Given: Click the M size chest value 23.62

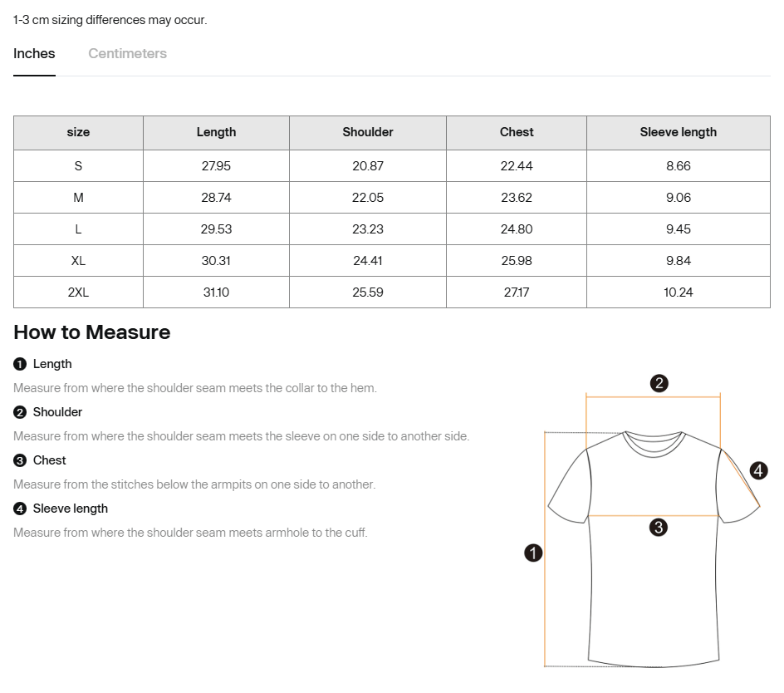Looking at the screenshot, I should [516, 198].
